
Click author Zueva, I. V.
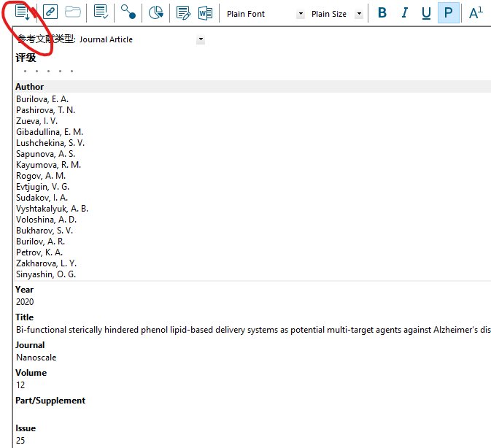coord(36,121)
